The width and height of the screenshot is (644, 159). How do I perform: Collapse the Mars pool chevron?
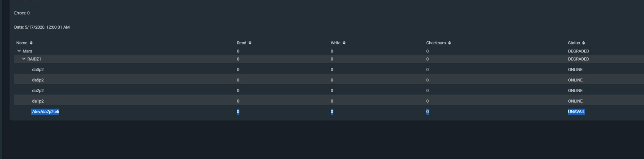[19, 51]
